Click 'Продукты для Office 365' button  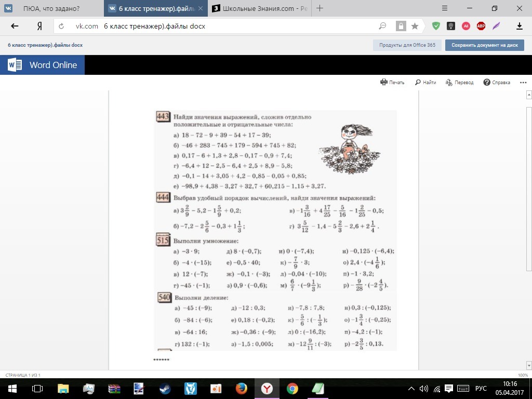(407, 45)
